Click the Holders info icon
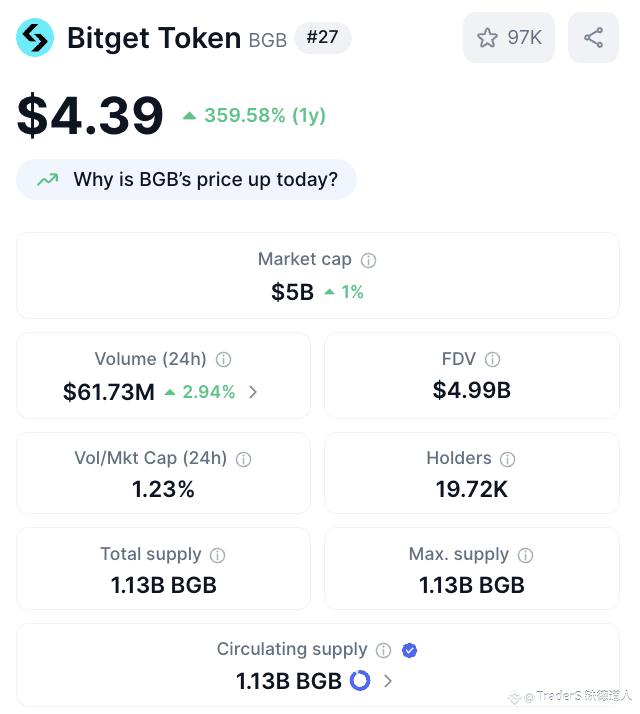 507,459
